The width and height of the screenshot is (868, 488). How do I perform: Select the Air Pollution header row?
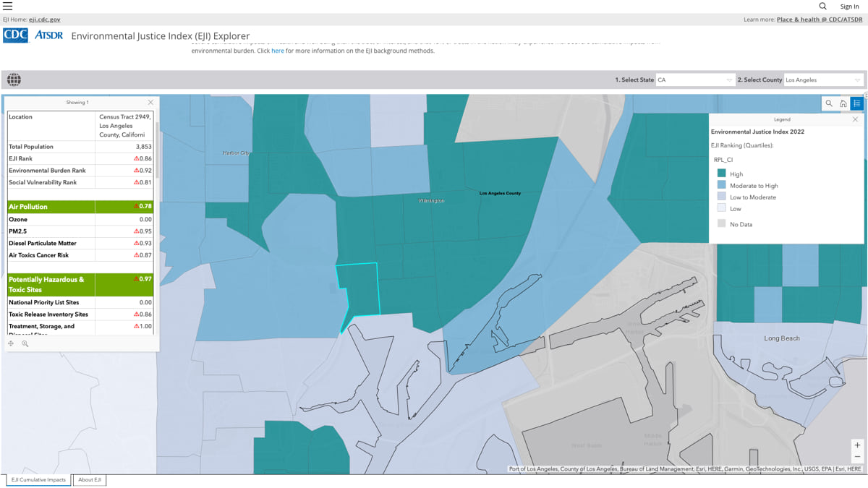(80, 207)
